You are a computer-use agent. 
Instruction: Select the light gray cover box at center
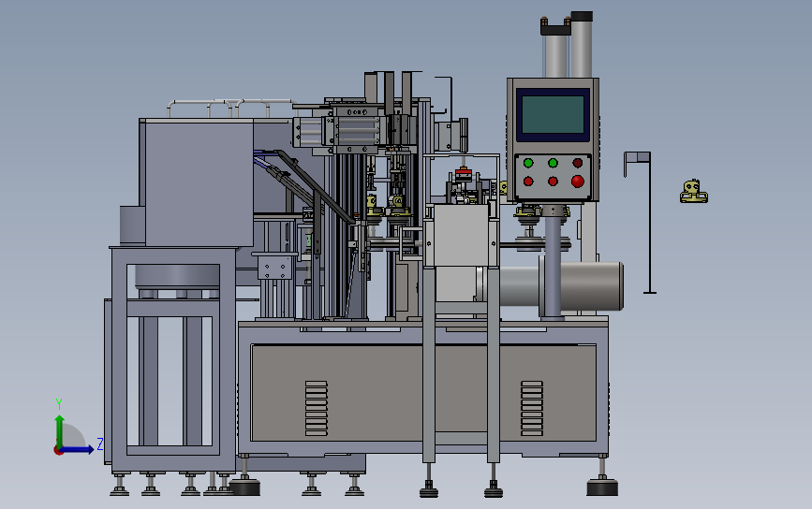[x=461, y=236]
